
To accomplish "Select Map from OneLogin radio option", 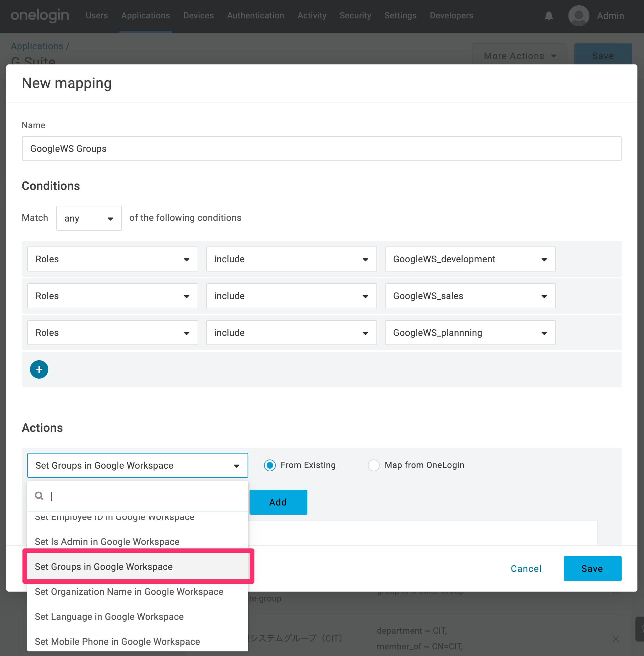I will (x=373, y=465).
